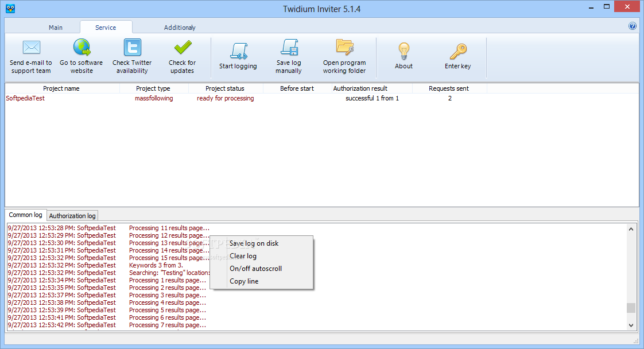Click the Project type column header
644x349 pixels.
154,88
